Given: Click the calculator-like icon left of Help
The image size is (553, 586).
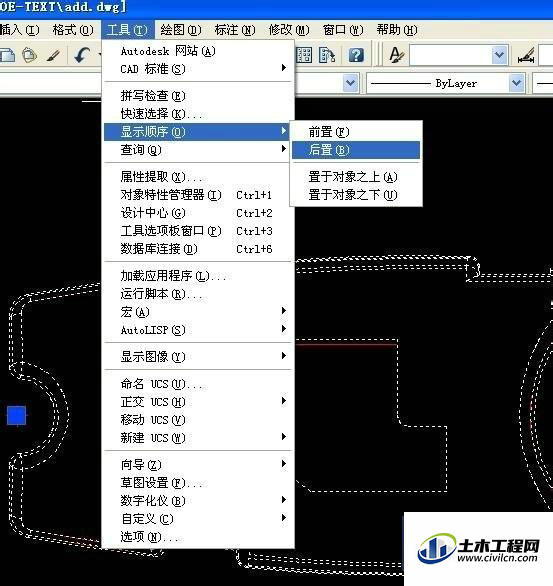Looking at the screenshot, I should [327, 55].
